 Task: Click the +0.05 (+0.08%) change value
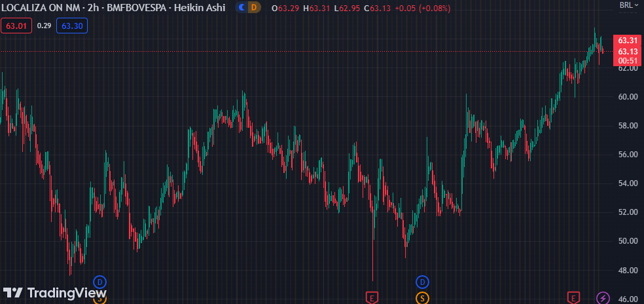423,9
